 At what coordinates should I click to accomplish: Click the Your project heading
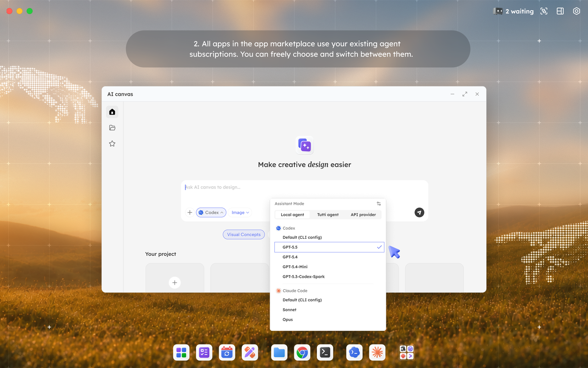tap(161, 254)
